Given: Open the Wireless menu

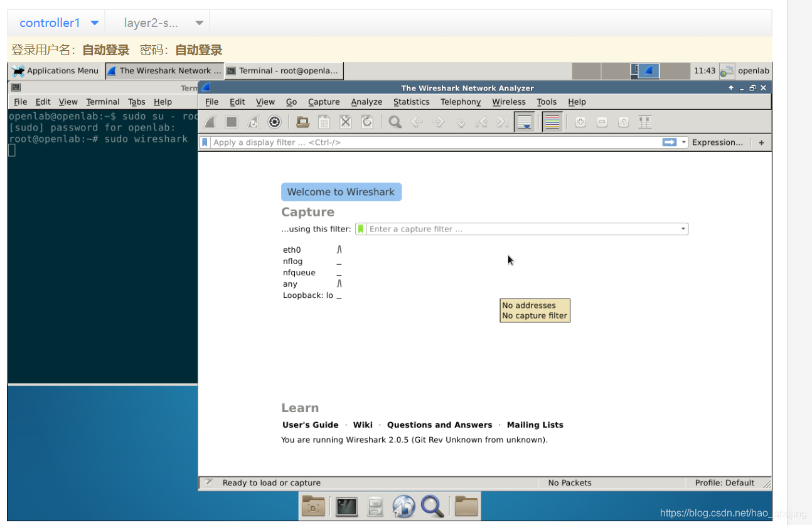Looking at the screenshot, I should (x=509, y=102).
